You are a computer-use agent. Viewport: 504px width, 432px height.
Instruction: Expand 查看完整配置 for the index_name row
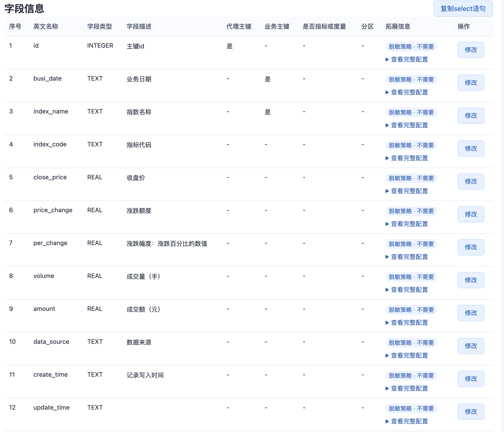click(x=407, y=125)
